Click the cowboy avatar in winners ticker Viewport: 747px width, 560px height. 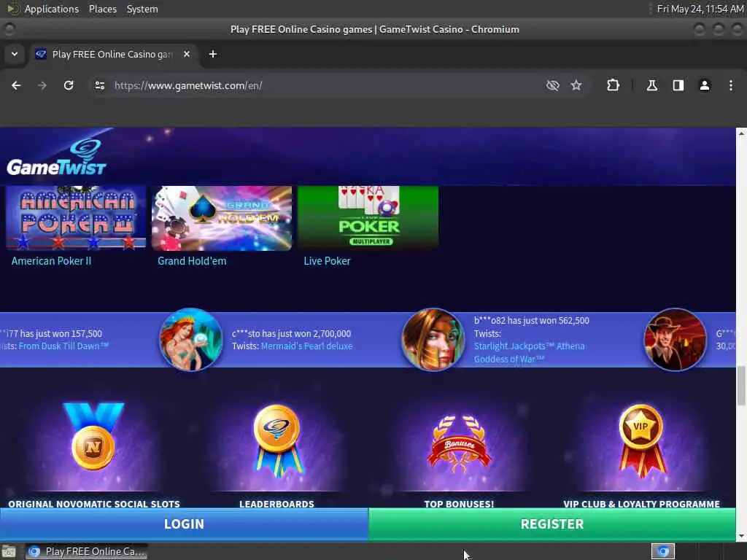[675, 340]
